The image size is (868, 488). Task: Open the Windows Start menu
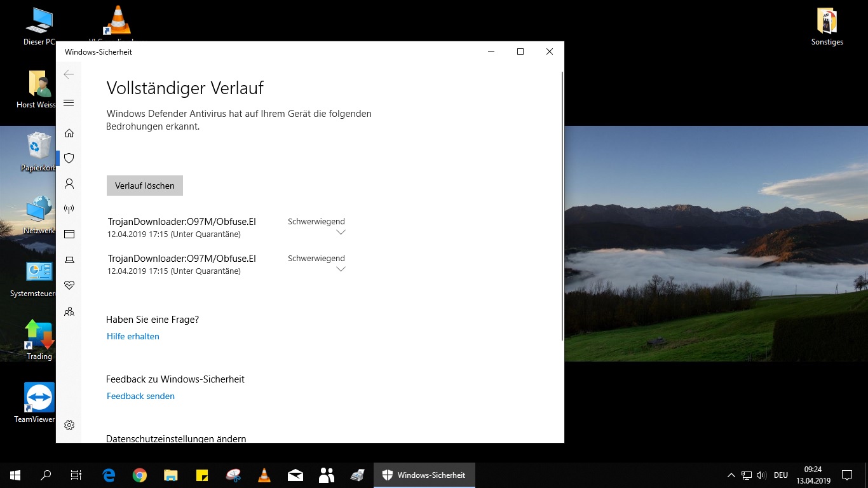(15, 475)
